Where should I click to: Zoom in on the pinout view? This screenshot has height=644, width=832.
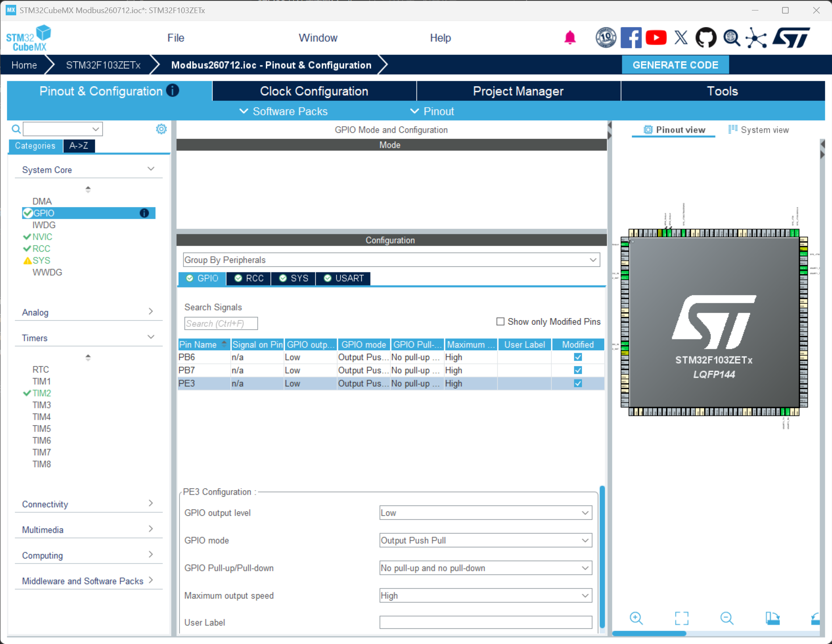pyautogui.click(x=636, y=618)
